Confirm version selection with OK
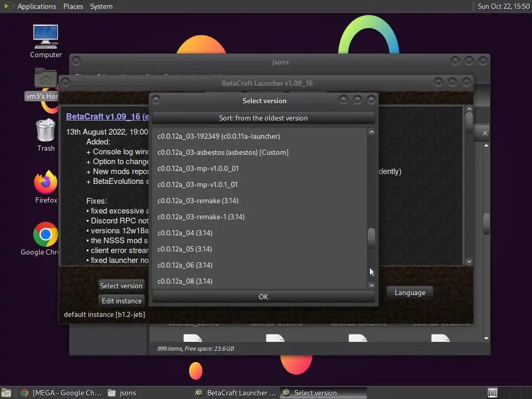The image size is (532, 399). click(x=263, y=297)
